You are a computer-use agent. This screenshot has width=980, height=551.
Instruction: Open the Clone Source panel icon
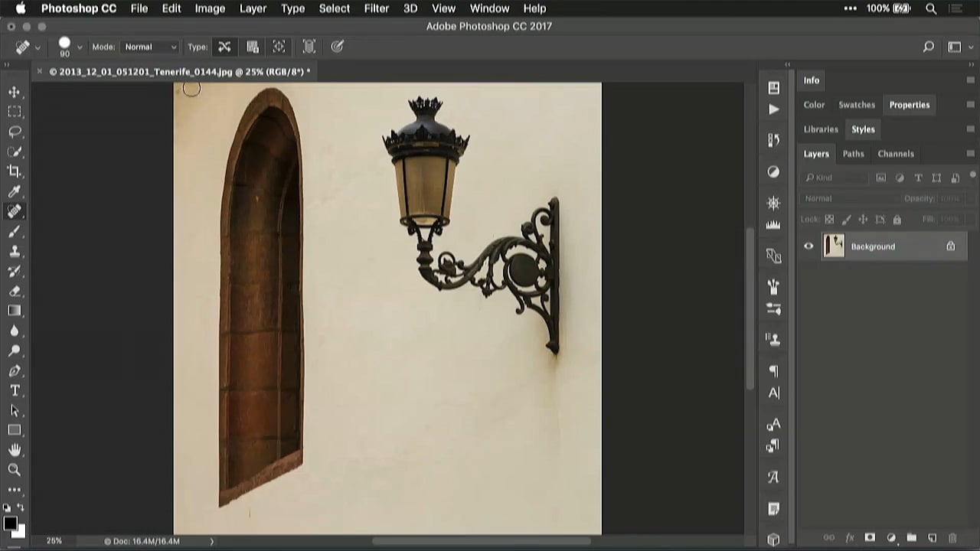tap(773, 339)
